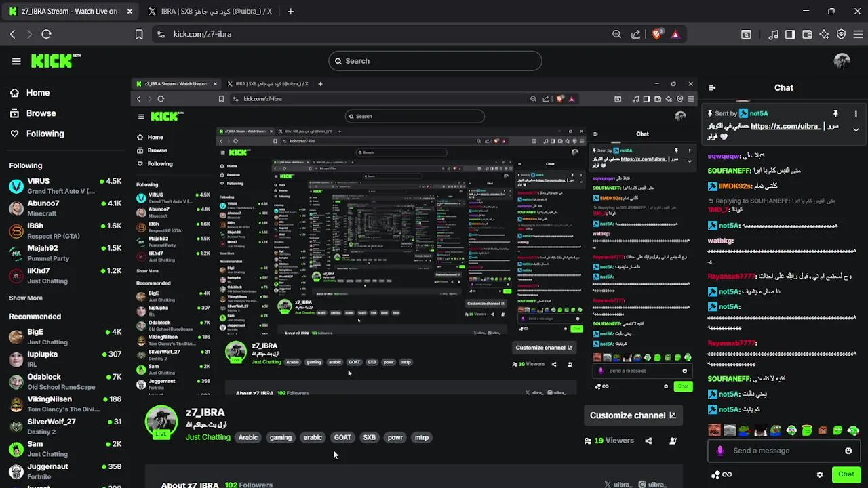
Task: Open the zoom magnifier icon in address bar
Action: (x=616, y=34)
